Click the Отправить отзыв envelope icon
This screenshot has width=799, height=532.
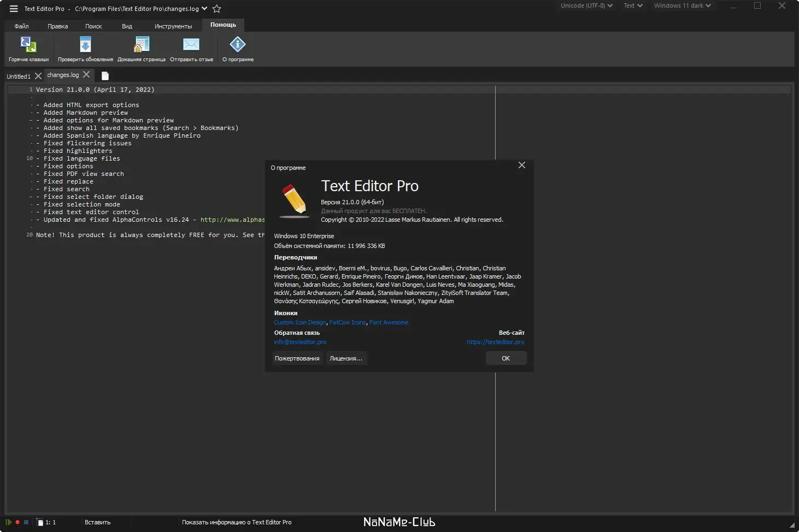tap(191, 44)
